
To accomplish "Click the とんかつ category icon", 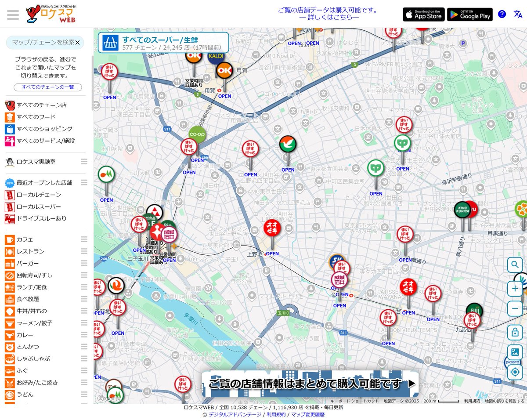I will coord(10,347).
